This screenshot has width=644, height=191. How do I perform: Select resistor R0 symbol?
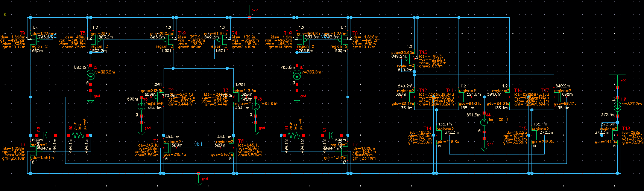pos(78,135)
